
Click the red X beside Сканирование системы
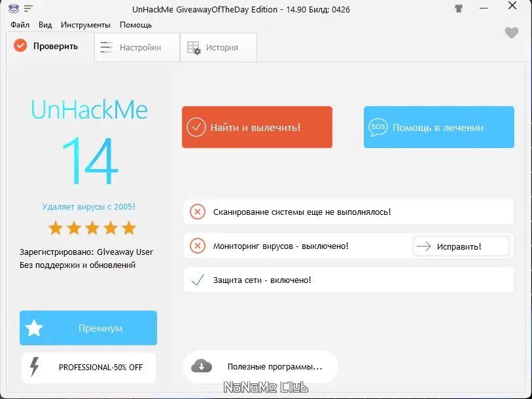point(198,212)
